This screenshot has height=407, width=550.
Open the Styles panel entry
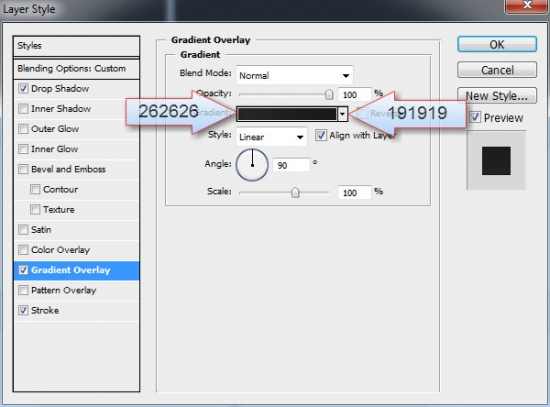[76, 46]
